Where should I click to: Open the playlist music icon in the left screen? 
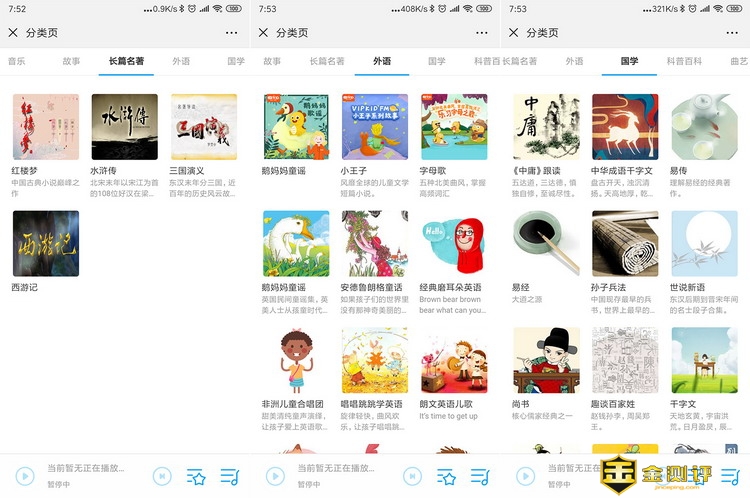pos(230,476)
